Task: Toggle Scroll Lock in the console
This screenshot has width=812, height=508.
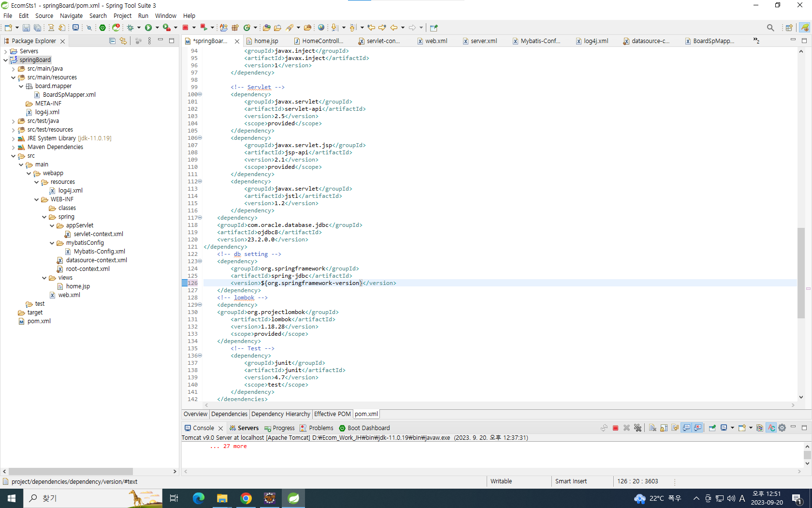Action: coord(664,428)
